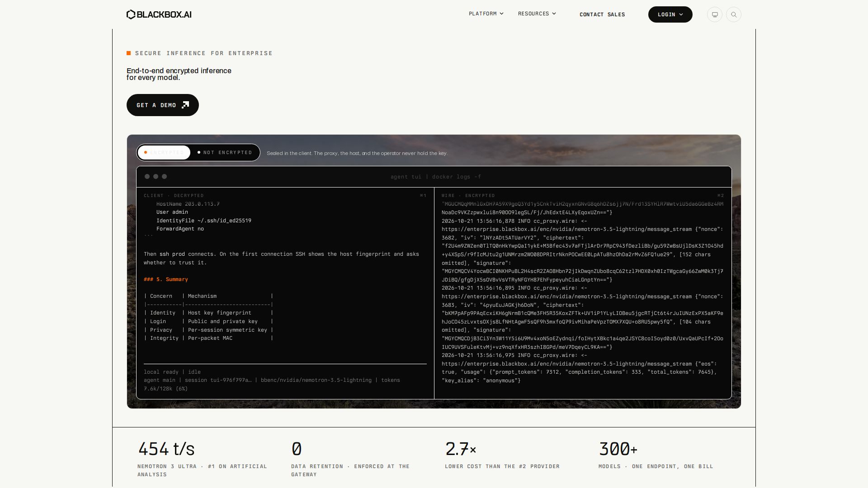Click the Contact Sales link
This screenshot has width=868, height=488.
(x=602, y=14)
